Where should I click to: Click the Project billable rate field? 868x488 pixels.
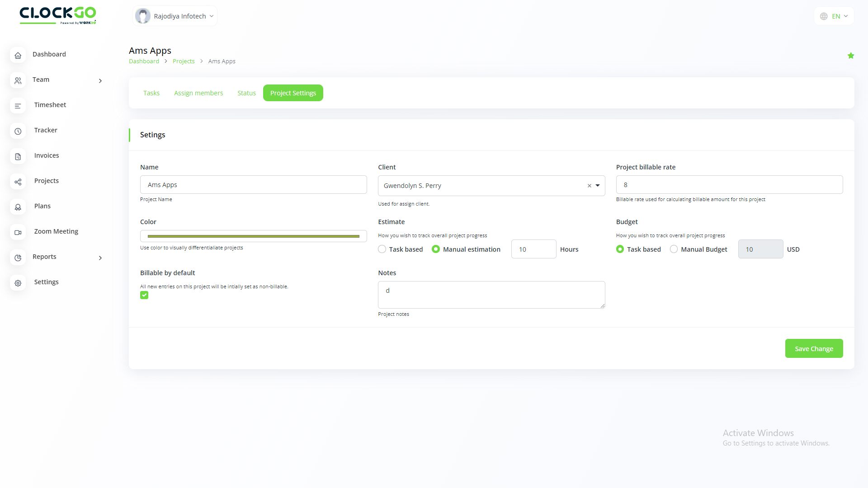coord(729,185)
